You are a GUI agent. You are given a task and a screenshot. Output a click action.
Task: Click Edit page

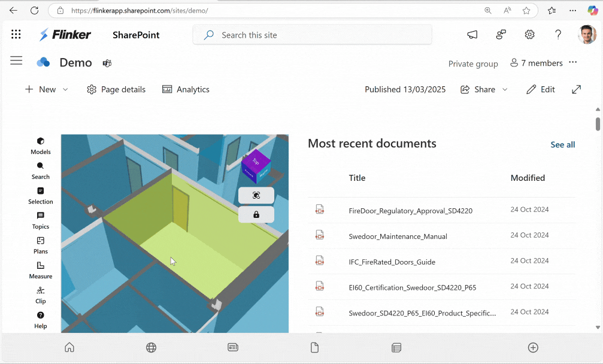point(541,89)
